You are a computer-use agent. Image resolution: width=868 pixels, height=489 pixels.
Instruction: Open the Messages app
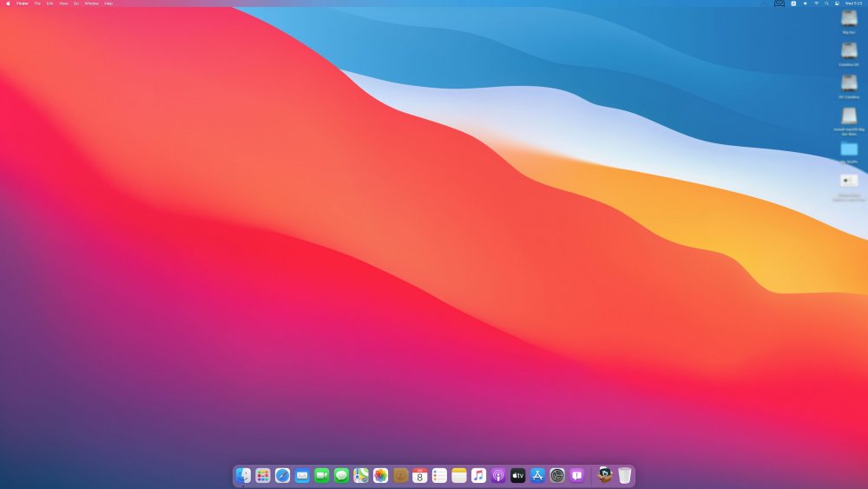click(341, 475)
